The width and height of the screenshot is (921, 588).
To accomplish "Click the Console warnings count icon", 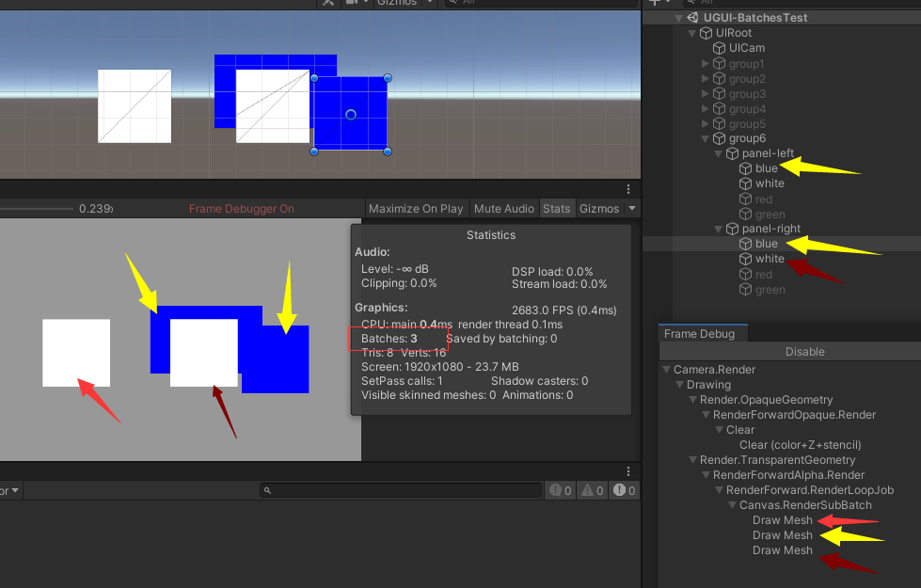I will click(588, 490).
